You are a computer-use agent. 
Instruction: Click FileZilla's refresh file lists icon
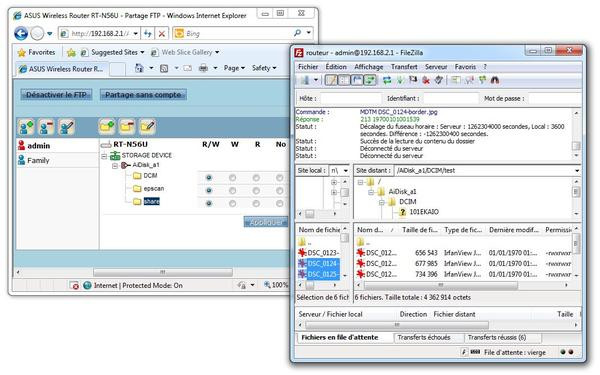(387, 80)
